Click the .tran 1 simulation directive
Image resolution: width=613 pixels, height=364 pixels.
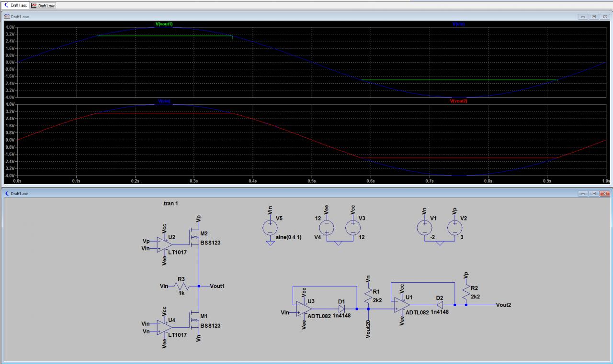[x=170, y=204]
